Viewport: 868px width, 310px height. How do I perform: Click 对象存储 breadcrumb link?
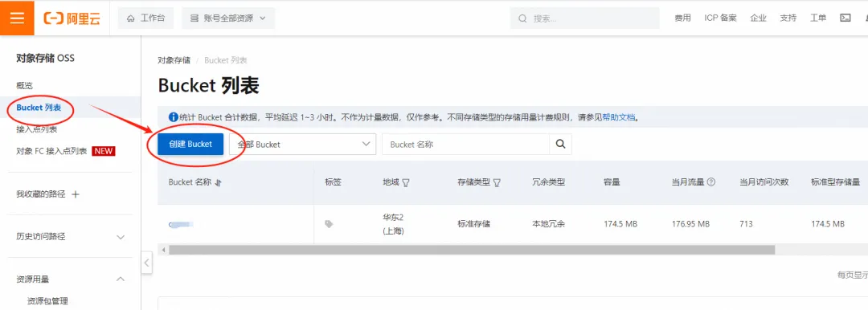pos(174,60)
